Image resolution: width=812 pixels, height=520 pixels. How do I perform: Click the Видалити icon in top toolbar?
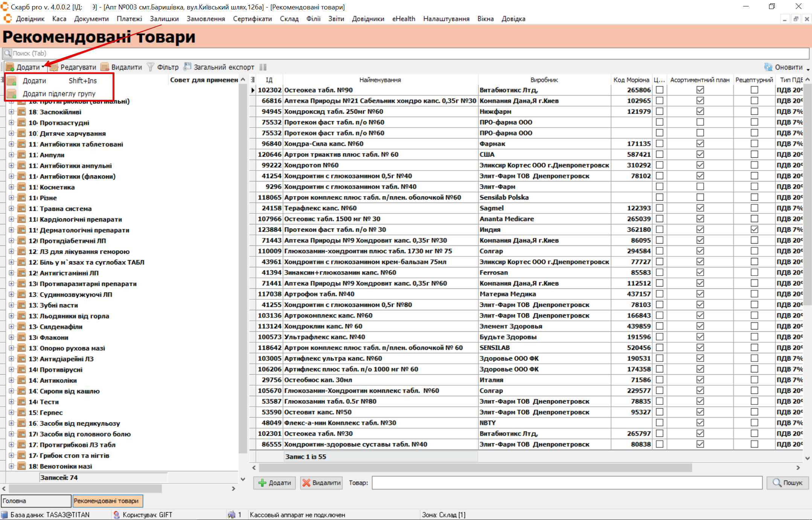tap(105, 67)
